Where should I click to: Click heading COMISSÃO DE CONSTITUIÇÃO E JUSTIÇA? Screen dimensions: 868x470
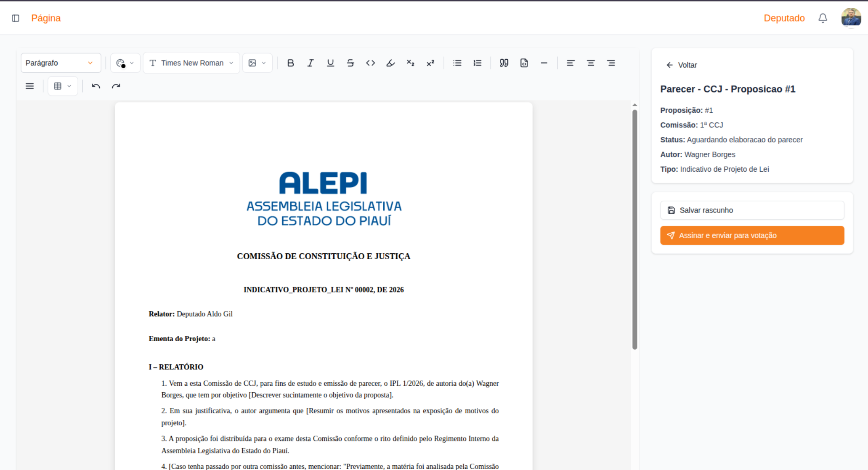tap(324, 256)
